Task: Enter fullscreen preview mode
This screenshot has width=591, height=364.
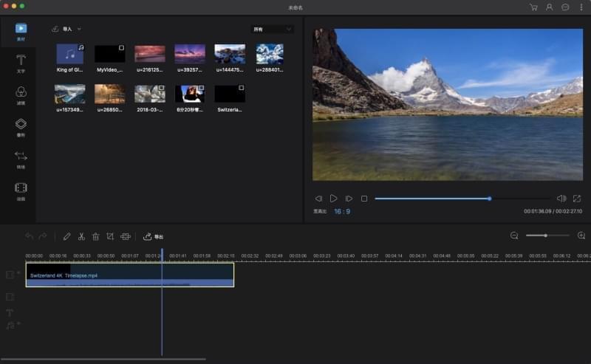Action: click(576, 199)
